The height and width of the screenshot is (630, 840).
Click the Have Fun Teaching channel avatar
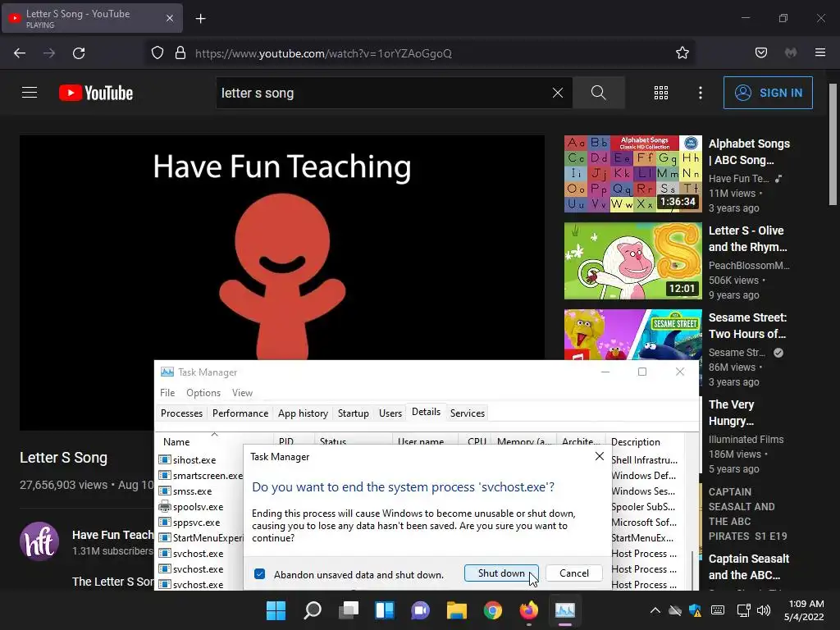click(x=39, y=541)
